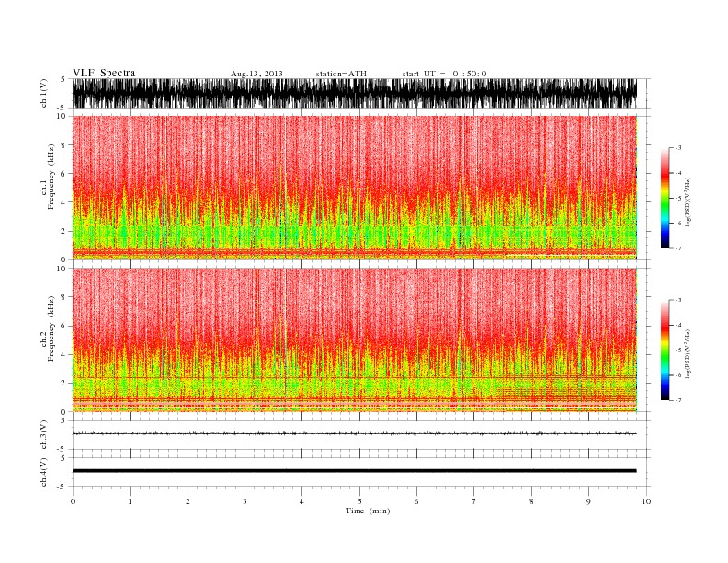This screenshot has width=728, height=563.
Task: Click the ch.2 spectrogram color scale bar
Action: tap(665, 350)
